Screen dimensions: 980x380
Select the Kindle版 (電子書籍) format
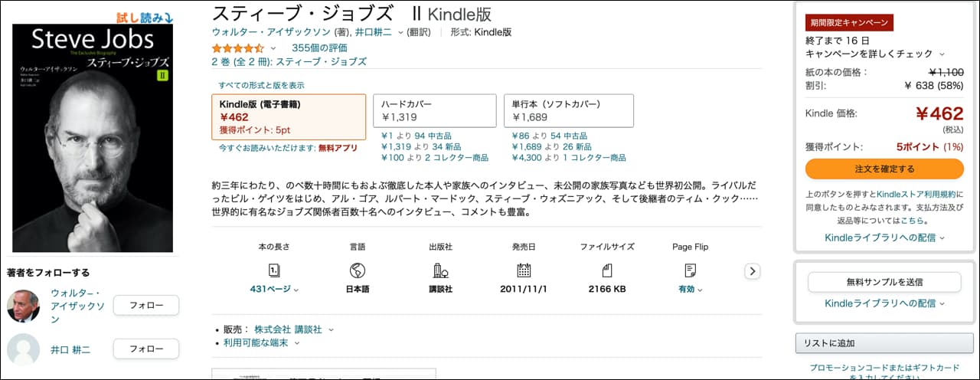289,117
